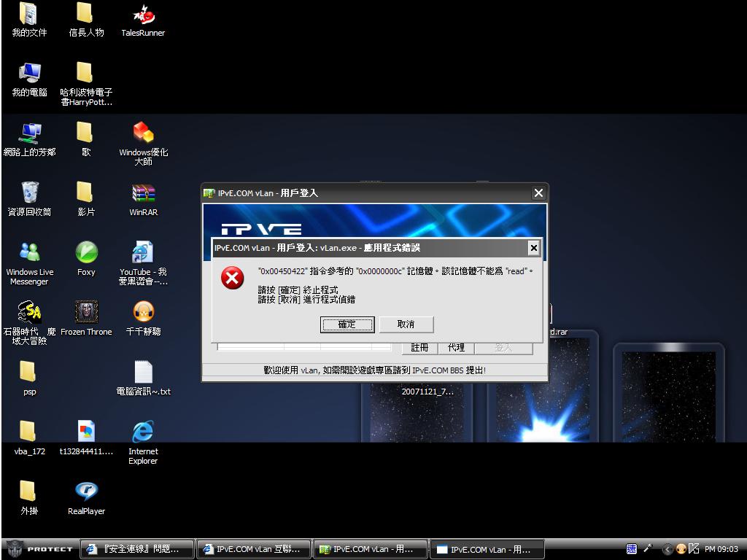
Task: Select the 哈利波特電子書 folder
Action: point(86,85)
